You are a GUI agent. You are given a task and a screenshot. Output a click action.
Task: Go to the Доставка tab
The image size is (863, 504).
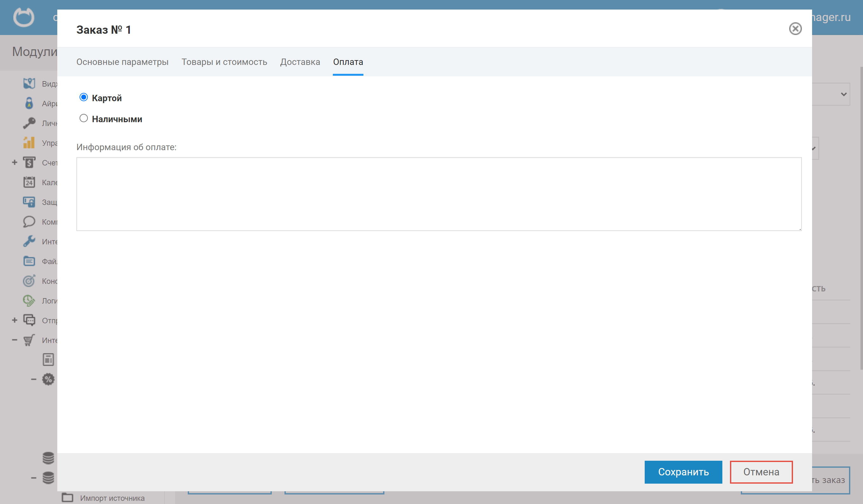(x=300, y=62)
